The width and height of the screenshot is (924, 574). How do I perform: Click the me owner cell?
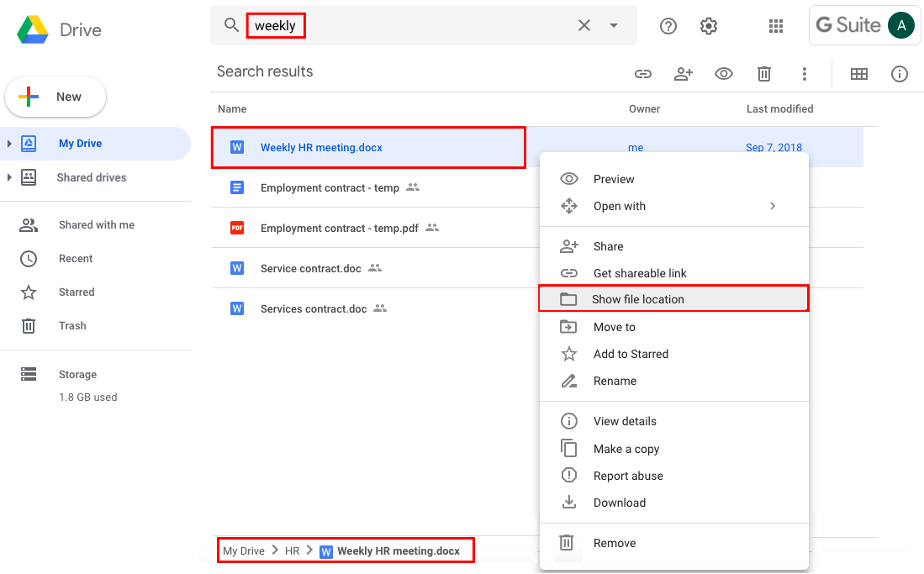click(x=636, y=147)
